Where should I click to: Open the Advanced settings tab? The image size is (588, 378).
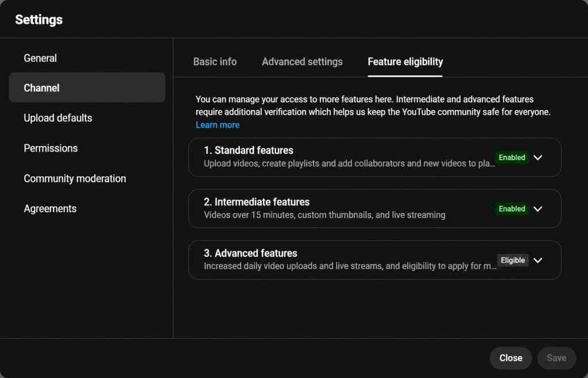302,62
